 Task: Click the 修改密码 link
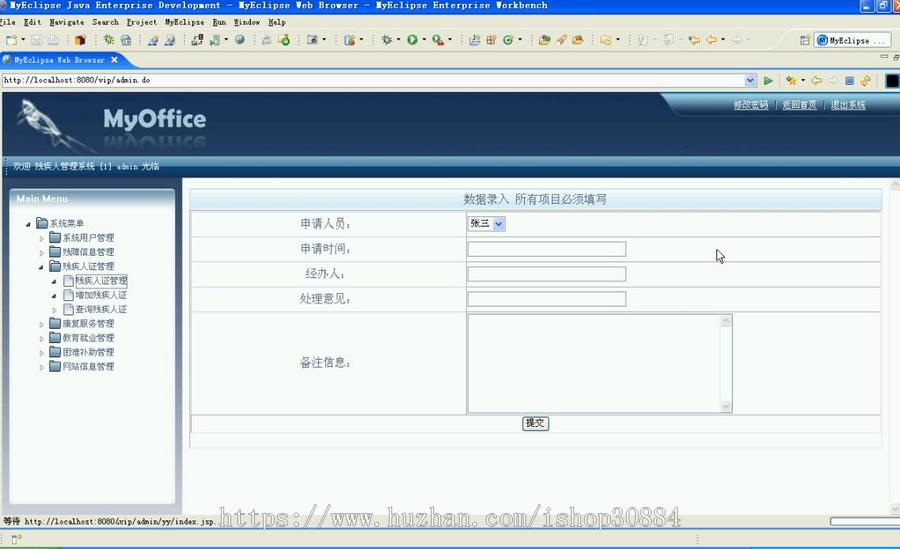click(751, 105)
